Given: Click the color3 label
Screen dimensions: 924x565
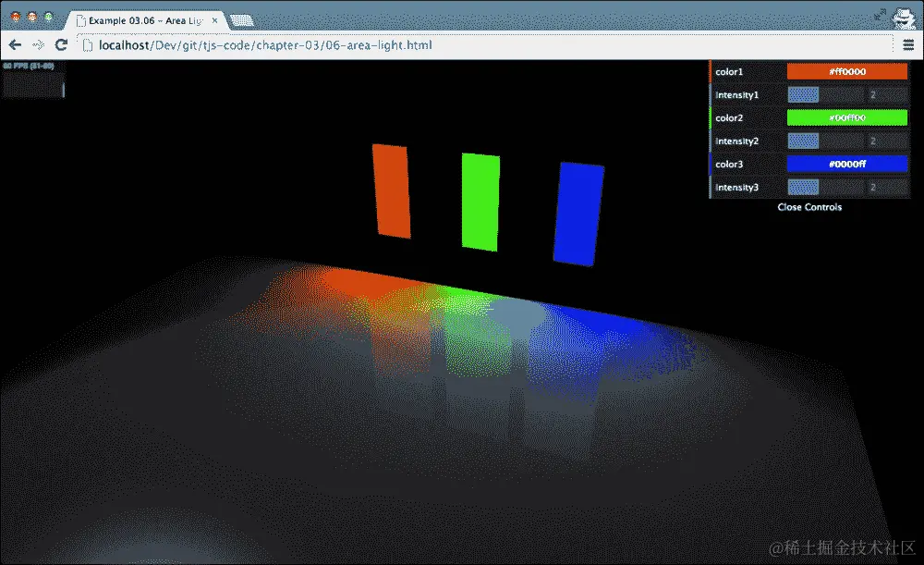Looking at the screenshot, I should (x=729, y=164).
